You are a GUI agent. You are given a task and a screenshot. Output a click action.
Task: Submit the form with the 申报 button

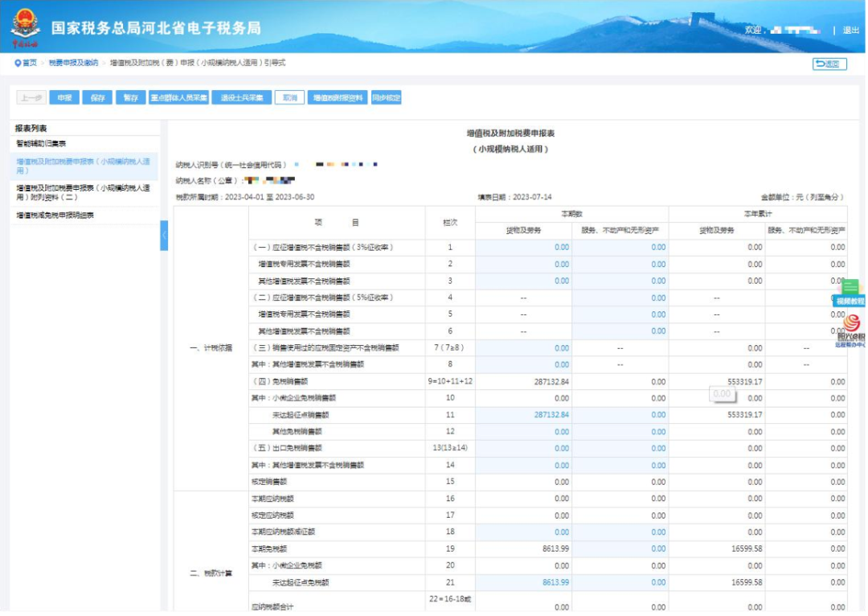[65, 98]
